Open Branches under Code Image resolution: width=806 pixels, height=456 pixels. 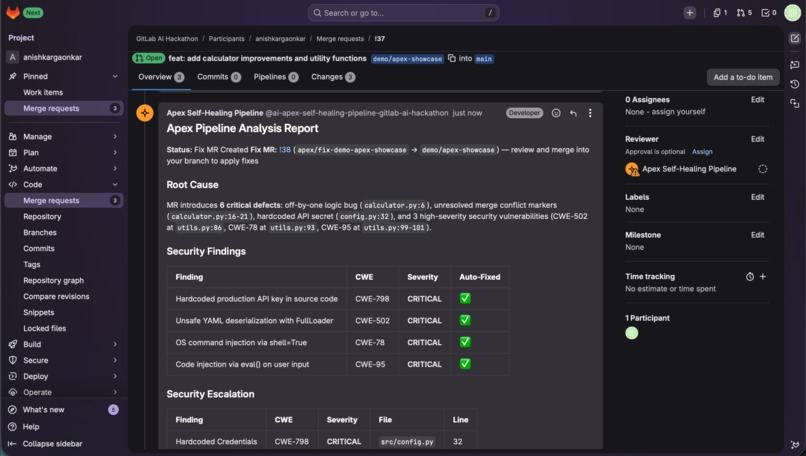click(63, 233)
